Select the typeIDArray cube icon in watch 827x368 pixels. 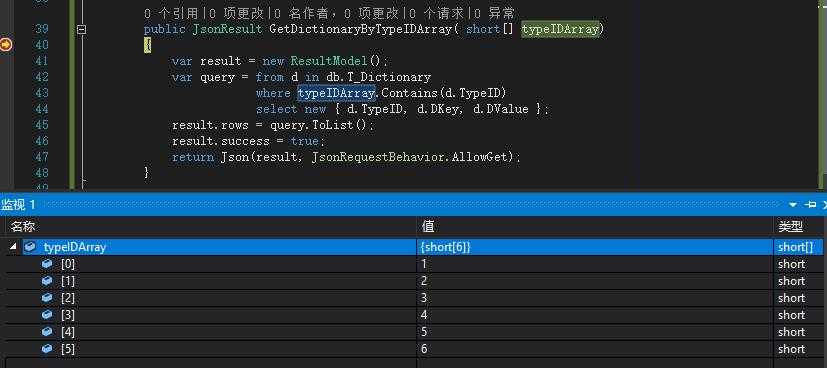point(30,247)
